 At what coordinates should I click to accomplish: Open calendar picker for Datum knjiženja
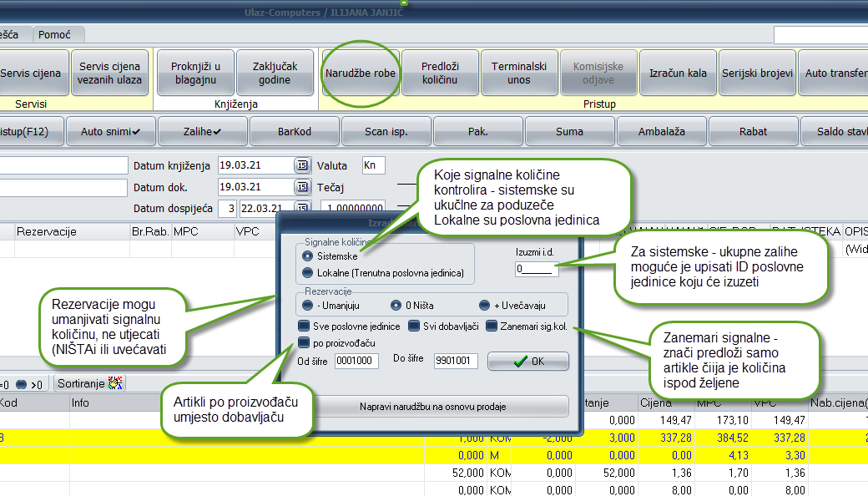coord(301,165)
